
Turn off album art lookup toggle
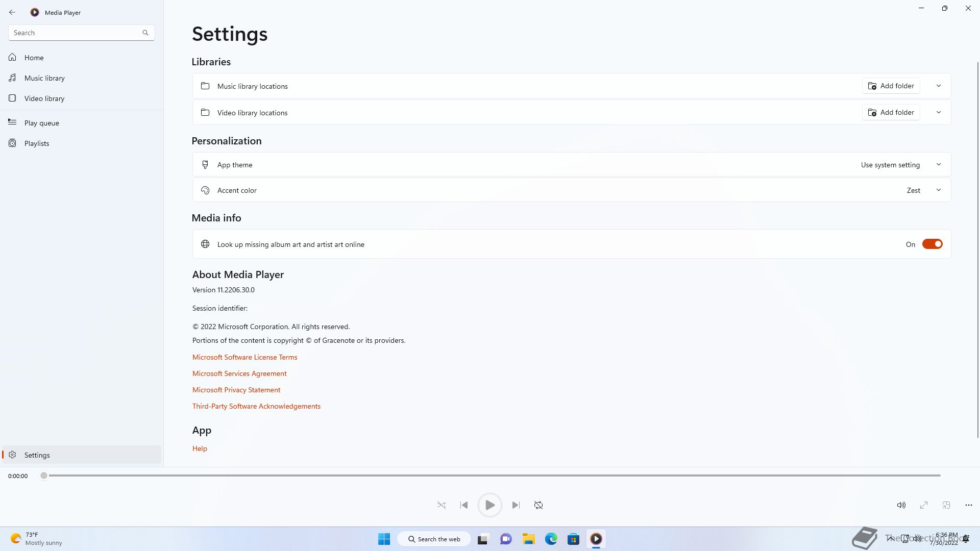pyautogui.click(x=933, y=244)
